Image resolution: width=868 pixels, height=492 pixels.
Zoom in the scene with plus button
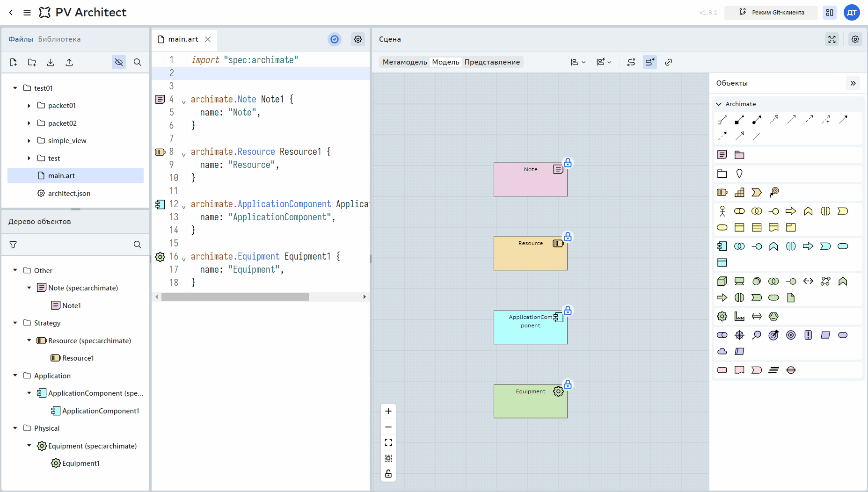(x=388, y=411)
